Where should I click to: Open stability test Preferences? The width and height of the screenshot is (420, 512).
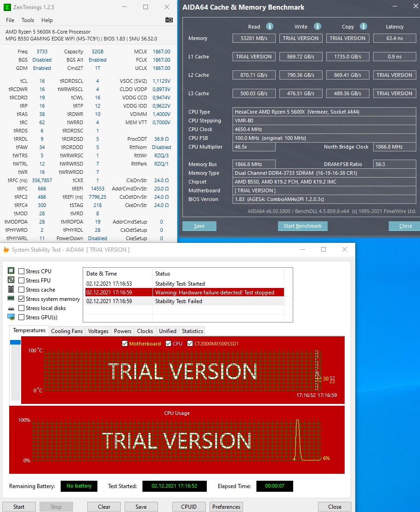pos(226,507)
